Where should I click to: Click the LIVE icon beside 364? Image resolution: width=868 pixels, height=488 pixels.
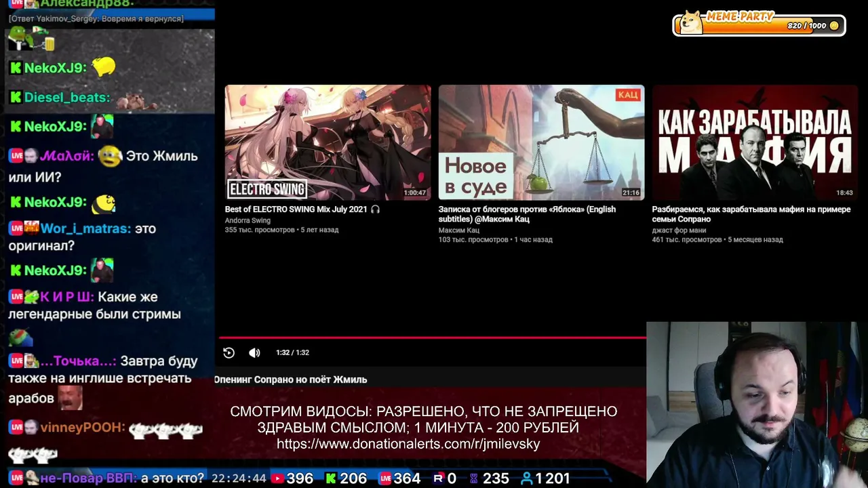pyautogui.click(x=385, y=479)
